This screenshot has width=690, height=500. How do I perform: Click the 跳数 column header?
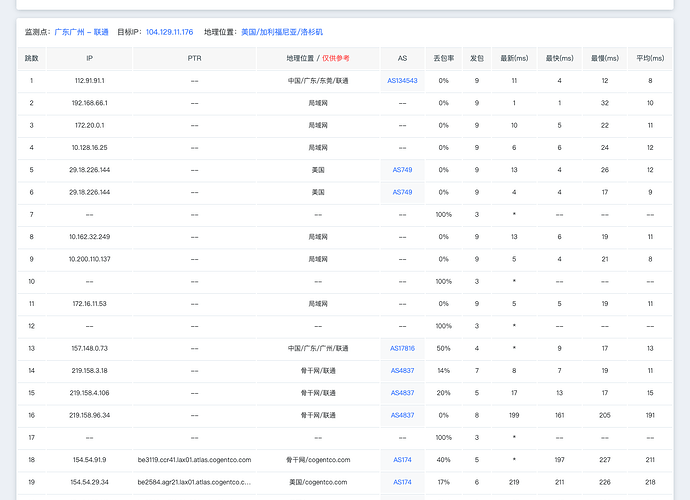coord(31,58)
